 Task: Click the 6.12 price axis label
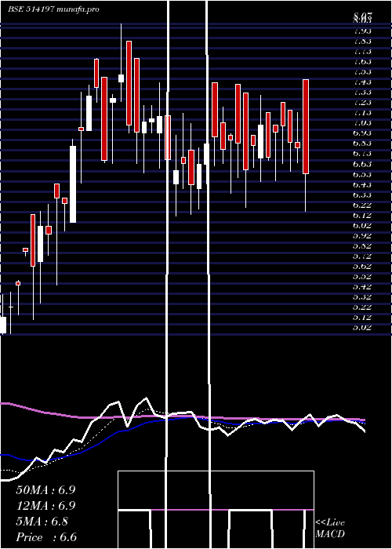[362, 215]
